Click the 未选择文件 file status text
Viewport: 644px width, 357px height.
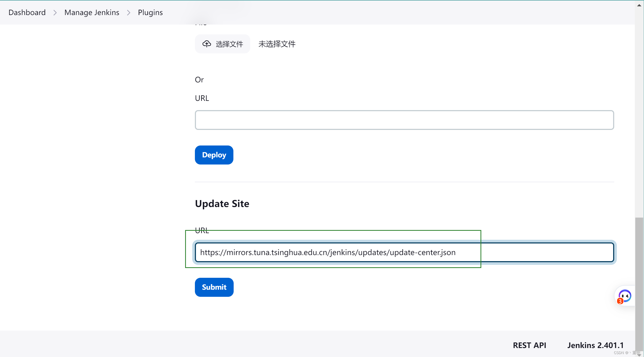point(277,44)
